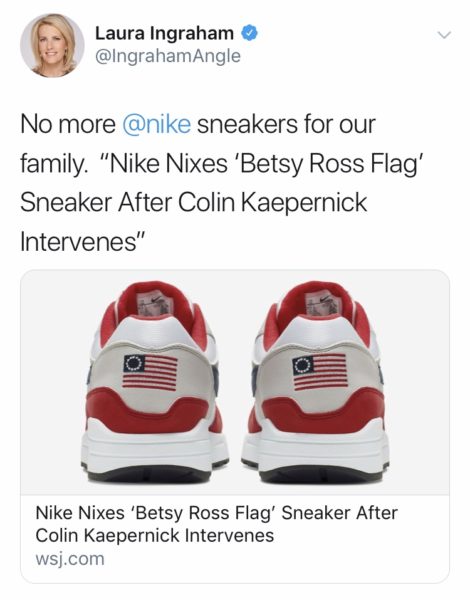Image resolution: width=470 pixels, height=600 pixels.
Task: Click 'Colin Kaepernick Intervenes' in the card title
Action: 155,535
